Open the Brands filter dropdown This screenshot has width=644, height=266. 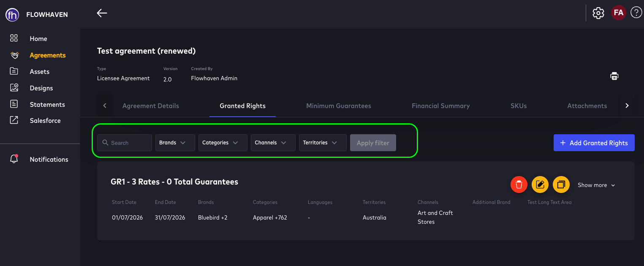point(175,143)
